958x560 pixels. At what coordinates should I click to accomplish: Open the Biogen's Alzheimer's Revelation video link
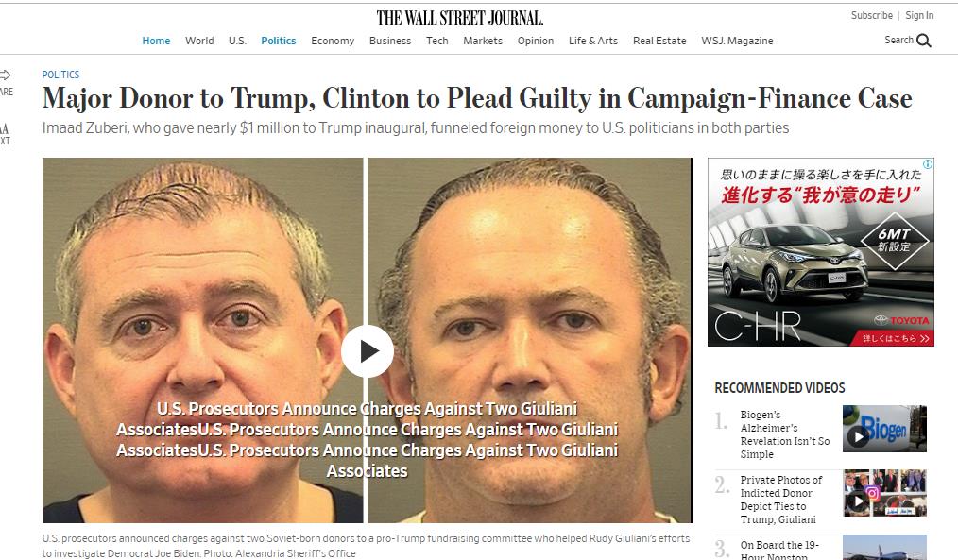(x=784, y=434)
